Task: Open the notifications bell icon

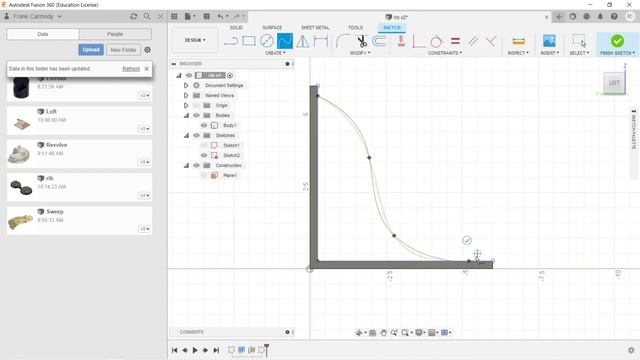Action: 600,16
